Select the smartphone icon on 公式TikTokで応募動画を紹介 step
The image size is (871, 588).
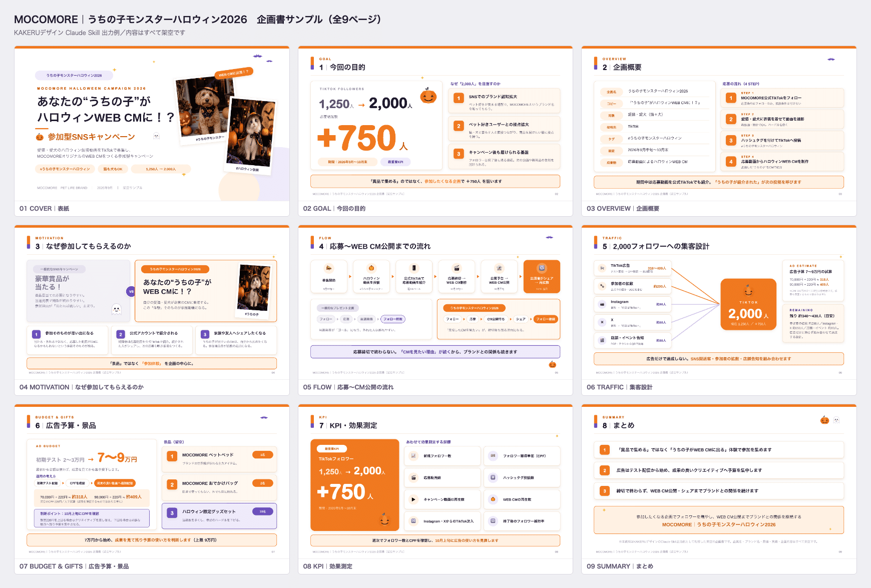414,268
